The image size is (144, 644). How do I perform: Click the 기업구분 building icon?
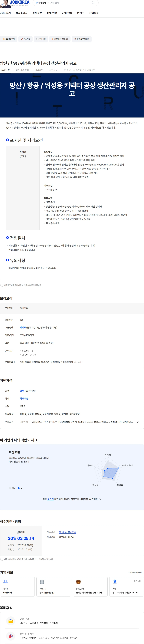click(x=42, y=582)
